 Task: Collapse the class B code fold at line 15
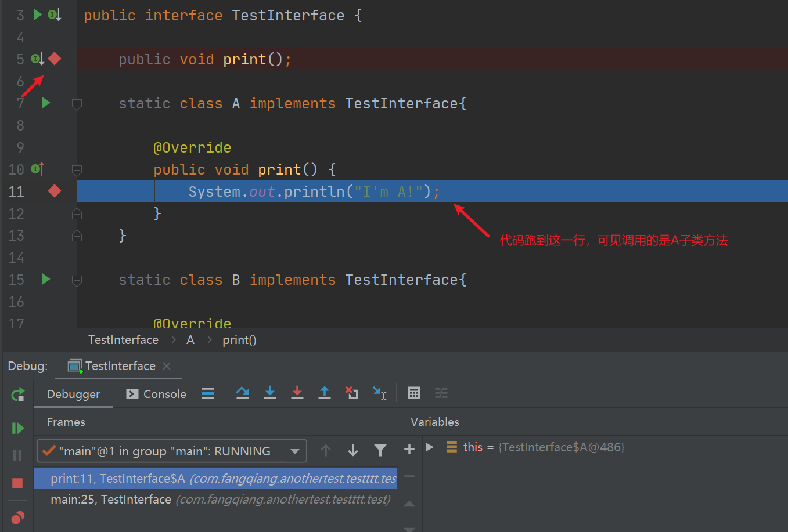[x=77, y=280]
